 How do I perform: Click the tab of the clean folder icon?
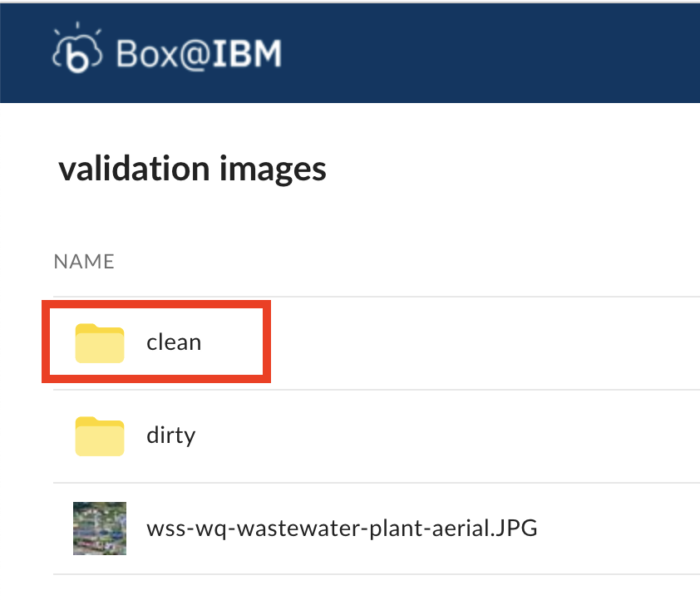click(x=86, y=327)
